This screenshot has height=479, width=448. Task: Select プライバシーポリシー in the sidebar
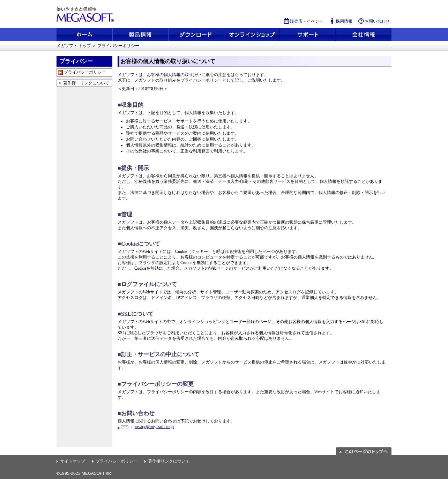84,73
